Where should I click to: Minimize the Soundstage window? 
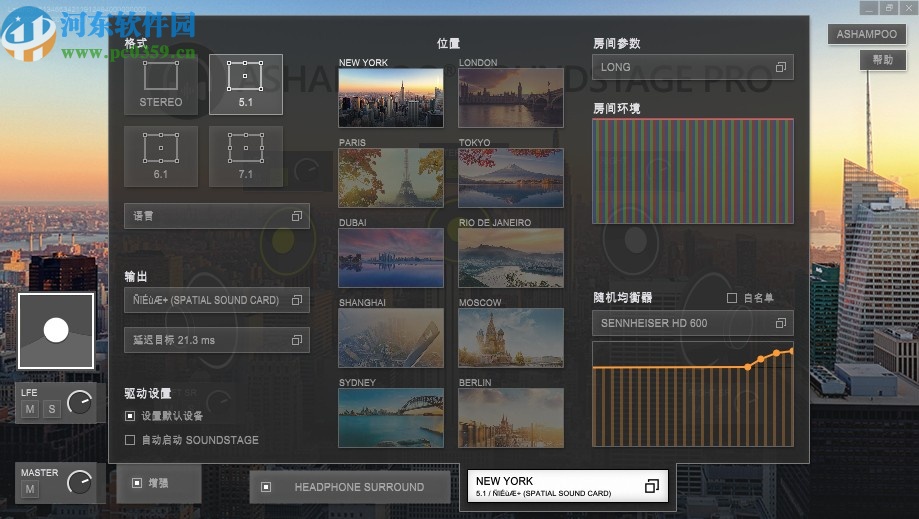(x=869, y=8)
